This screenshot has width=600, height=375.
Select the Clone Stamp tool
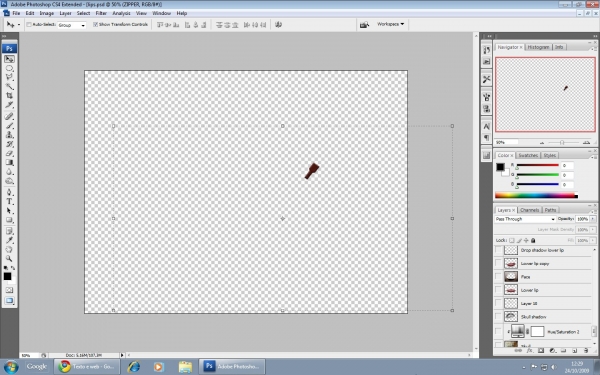click(x=9, y=135)
